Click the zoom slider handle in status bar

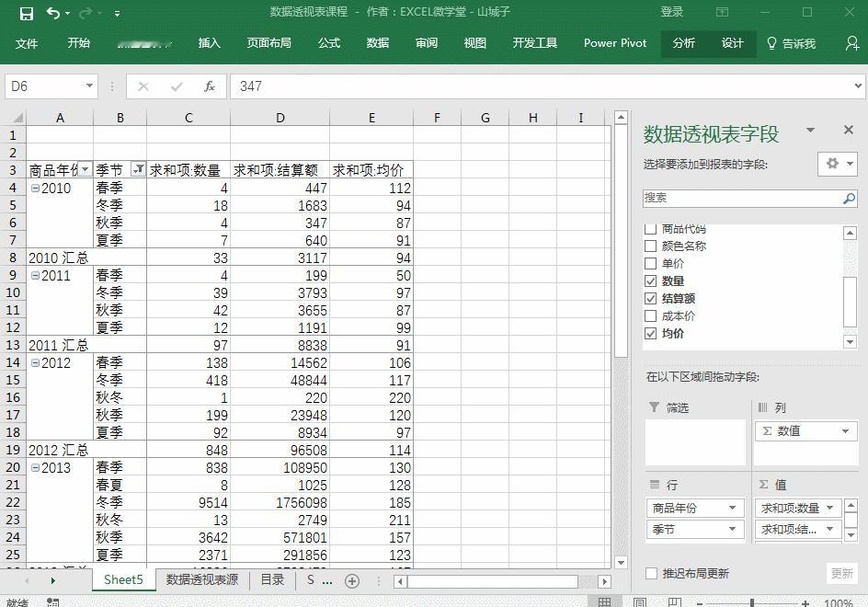(752, 602)
